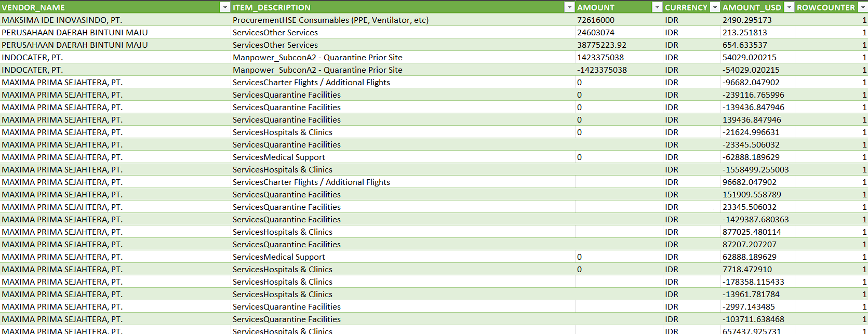
Task: Select USD value -13961.781784
Action: pos(758,294)
